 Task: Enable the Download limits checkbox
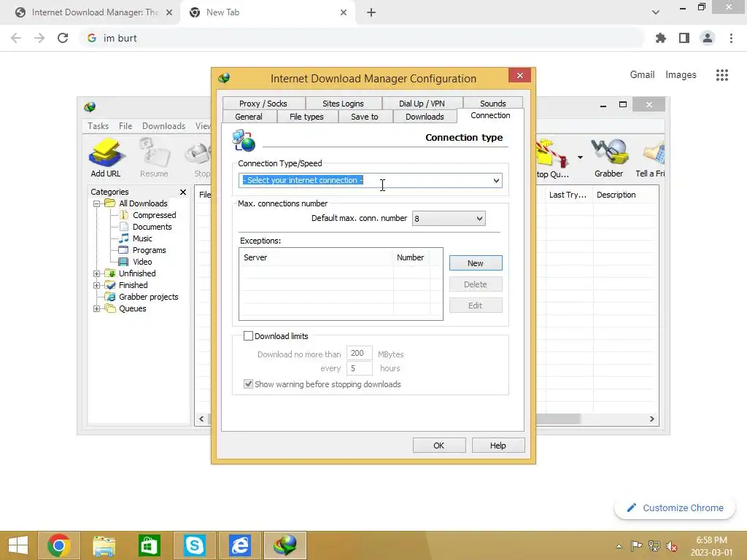click(248, 336)
